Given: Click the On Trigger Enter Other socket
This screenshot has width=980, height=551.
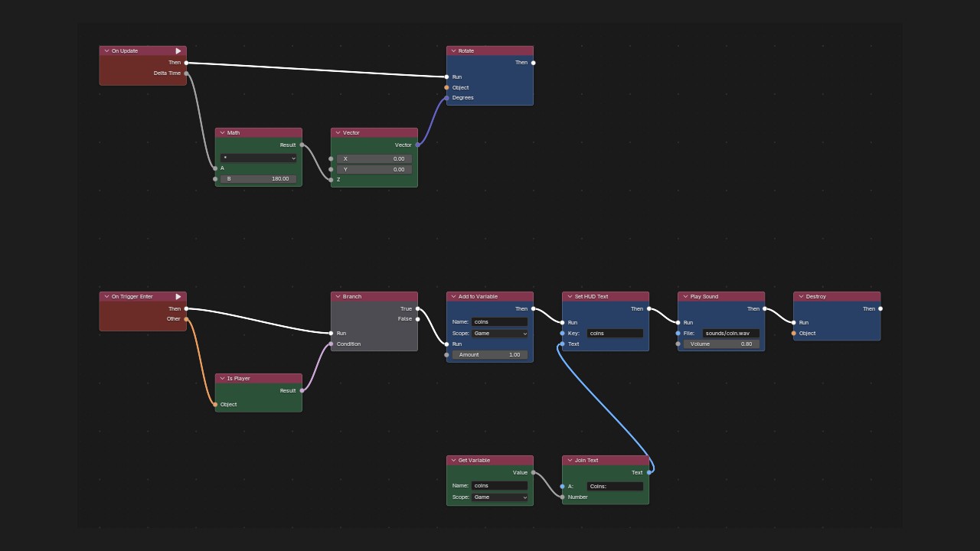Looking at the screenshot, I should click(187, 319).
